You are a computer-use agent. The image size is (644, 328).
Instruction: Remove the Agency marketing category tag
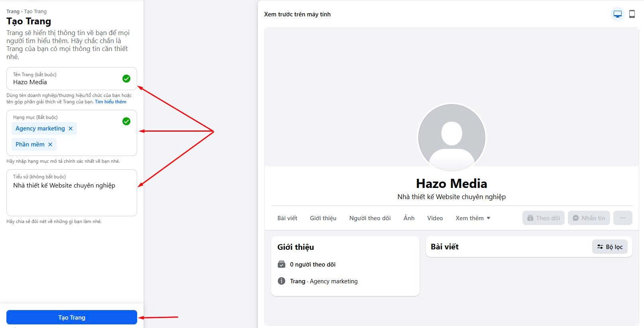[x=71, y=128]
